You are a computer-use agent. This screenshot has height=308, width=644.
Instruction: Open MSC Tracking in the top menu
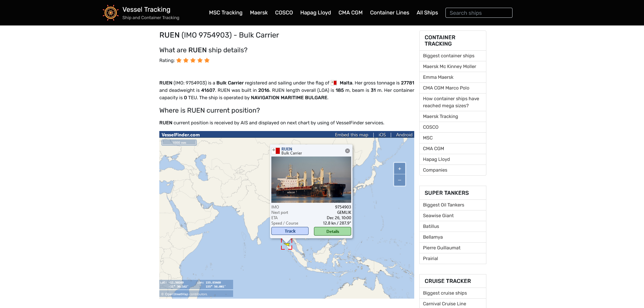(x=226, y=13)
